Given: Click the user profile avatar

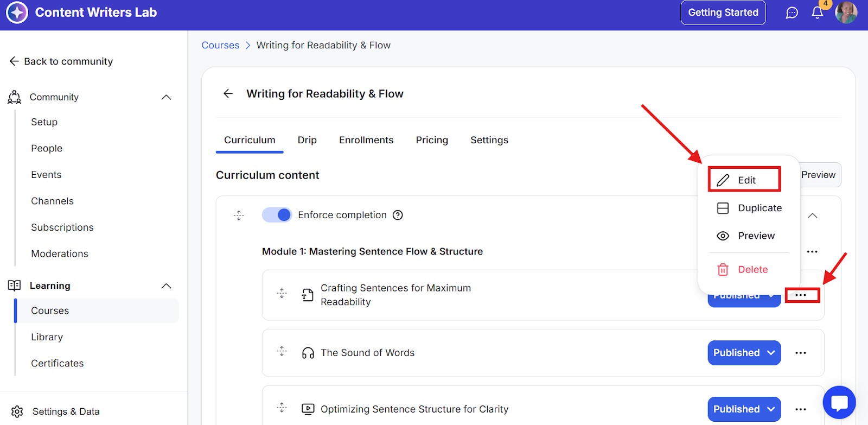Looking at the screenshot, I should point(846,12).
